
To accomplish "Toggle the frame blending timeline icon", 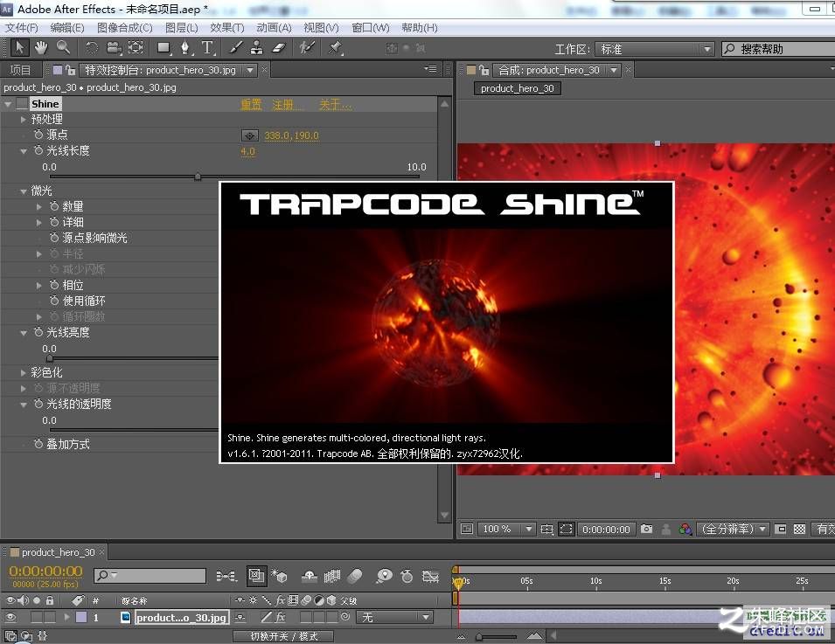I will [331, 576].
